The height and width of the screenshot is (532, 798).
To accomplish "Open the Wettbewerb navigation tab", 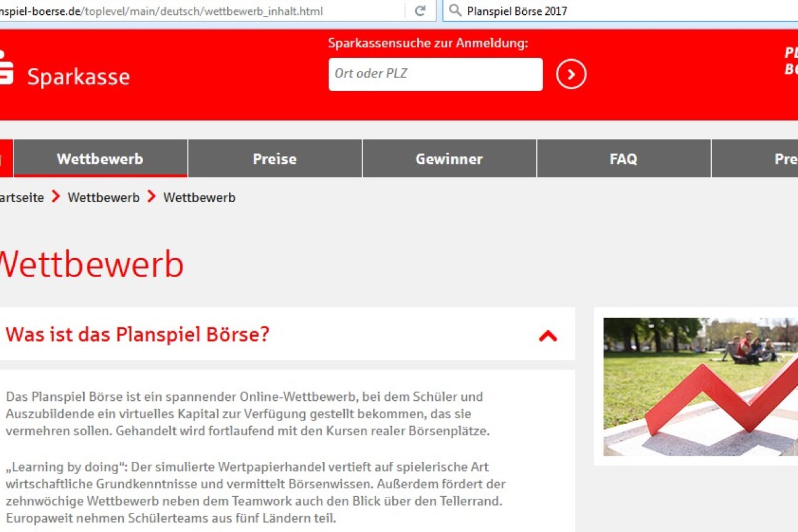I will [x=100, y=159].
